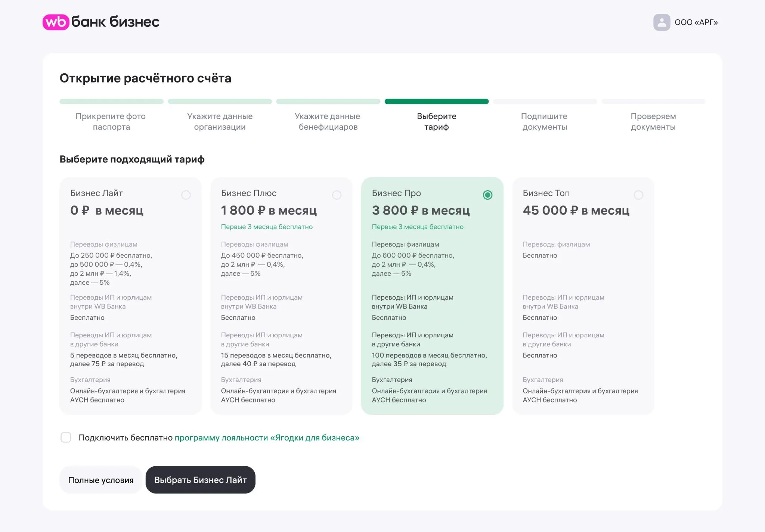
Task: Click the 15 переводов в месяц бесплатно text
Action: (276, 355)
